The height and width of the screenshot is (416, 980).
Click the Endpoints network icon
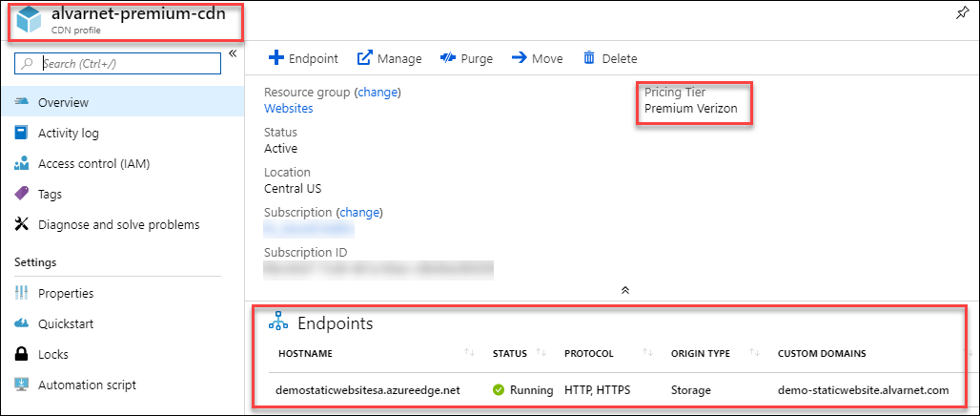277,322
